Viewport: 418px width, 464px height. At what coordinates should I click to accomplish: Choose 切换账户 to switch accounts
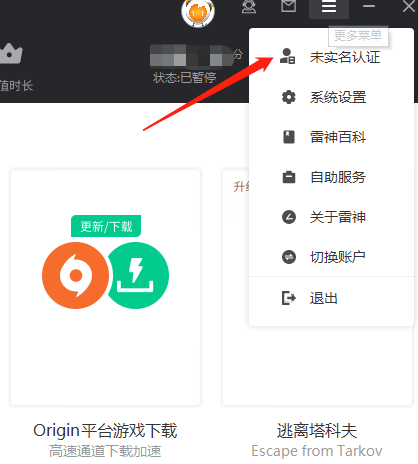(x=331, y=257)
